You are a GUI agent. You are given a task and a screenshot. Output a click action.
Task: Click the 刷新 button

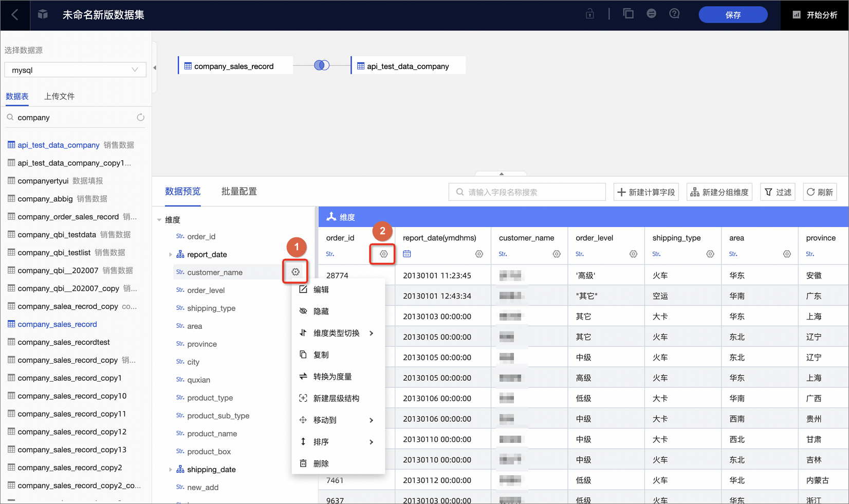(x=820, y=192)
